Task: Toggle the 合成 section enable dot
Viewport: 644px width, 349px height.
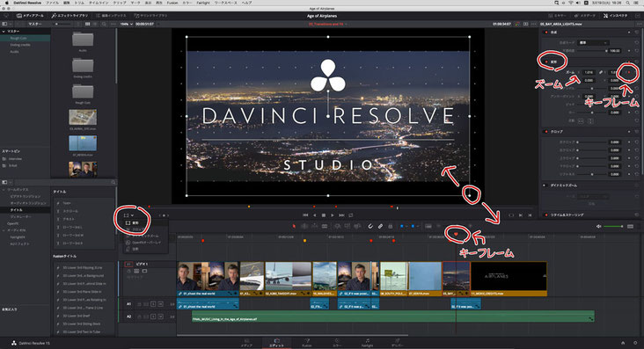Action: coord(545,32)
